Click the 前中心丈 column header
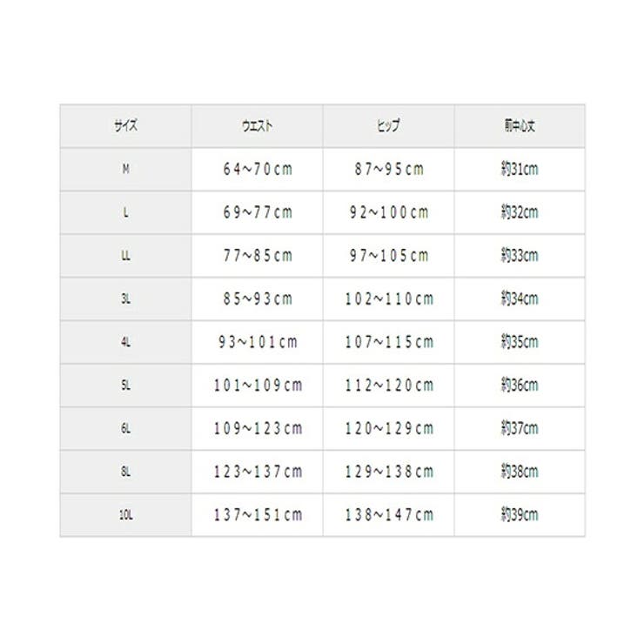 pyautogui.click(x=520, y=125)
